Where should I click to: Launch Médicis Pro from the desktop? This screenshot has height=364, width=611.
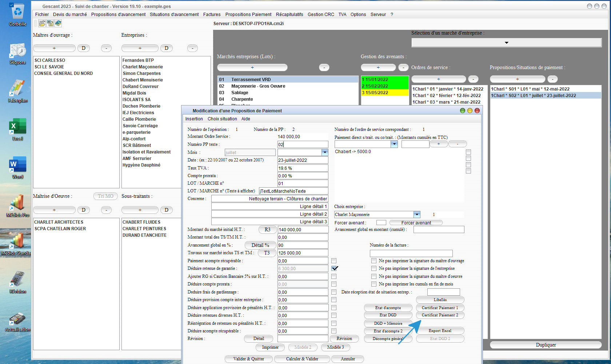tap(17, 206)
